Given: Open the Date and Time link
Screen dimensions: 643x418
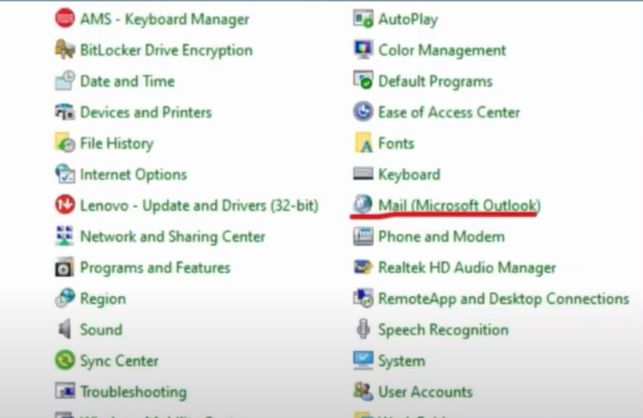Looking at the screenshot, I should click(x=127, y=81).
